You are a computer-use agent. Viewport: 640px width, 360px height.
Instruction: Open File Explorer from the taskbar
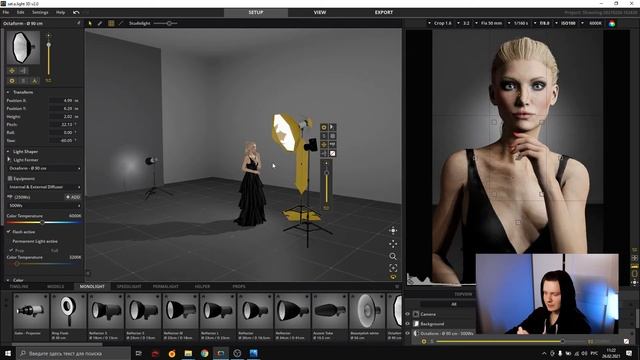tap(188, 353)
